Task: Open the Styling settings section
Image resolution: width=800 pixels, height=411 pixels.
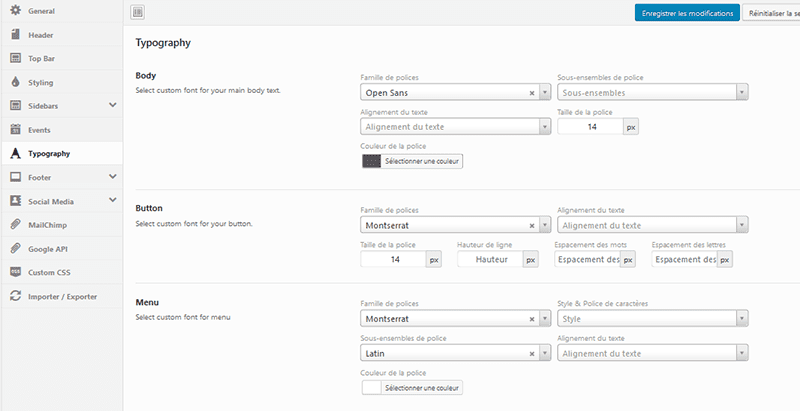Action: (62, 82)
